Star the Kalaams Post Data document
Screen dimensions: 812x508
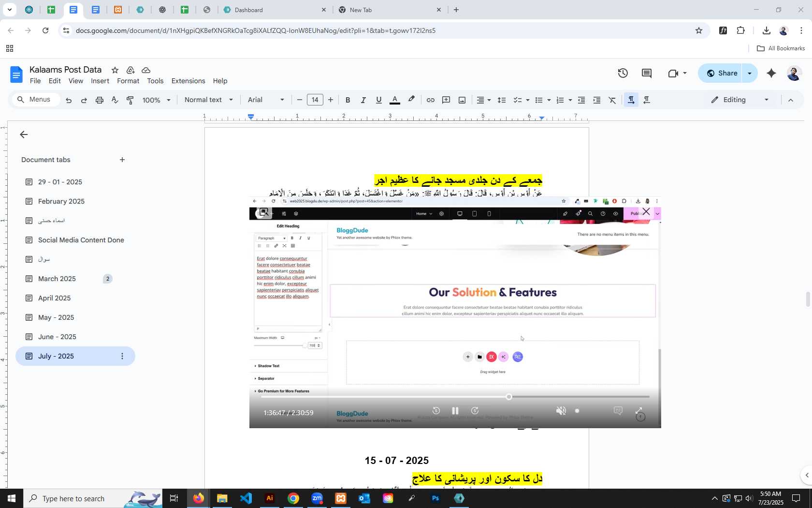pyautogui.click(x=115, y=70)
